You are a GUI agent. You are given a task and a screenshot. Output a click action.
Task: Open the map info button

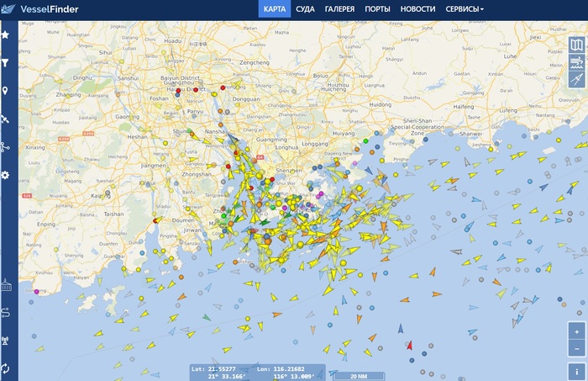[576, 372]
